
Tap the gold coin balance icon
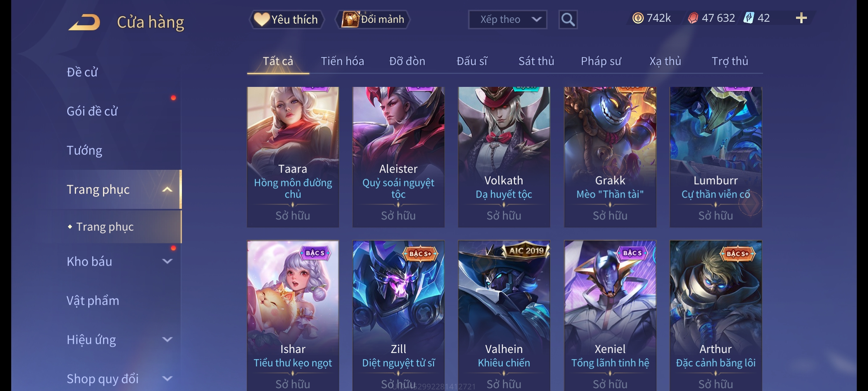(638, 18)
